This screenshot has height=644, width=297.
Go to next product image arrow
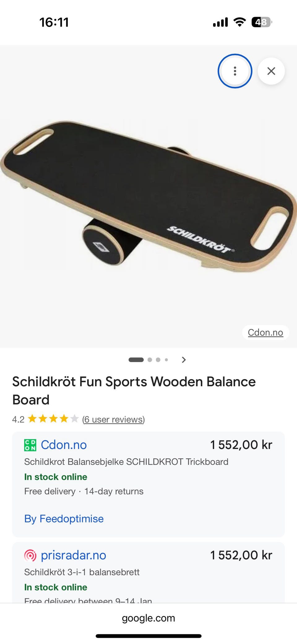point(184,360)
